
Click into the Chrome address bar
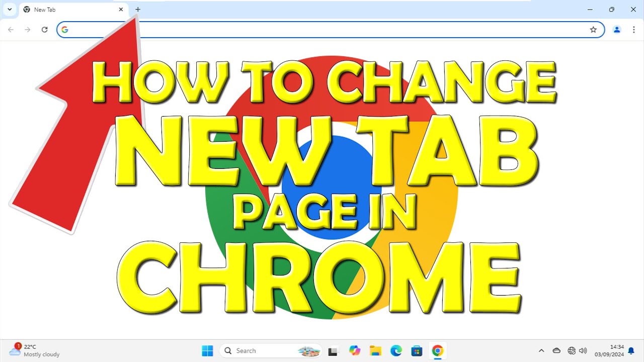coord(331,30)
